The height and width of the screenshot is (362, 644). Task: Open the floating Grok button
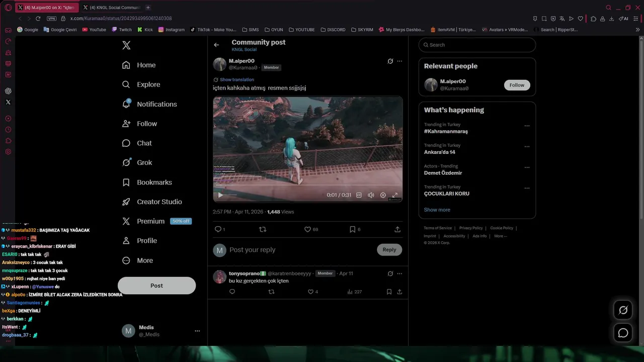(x=623, y=310)
